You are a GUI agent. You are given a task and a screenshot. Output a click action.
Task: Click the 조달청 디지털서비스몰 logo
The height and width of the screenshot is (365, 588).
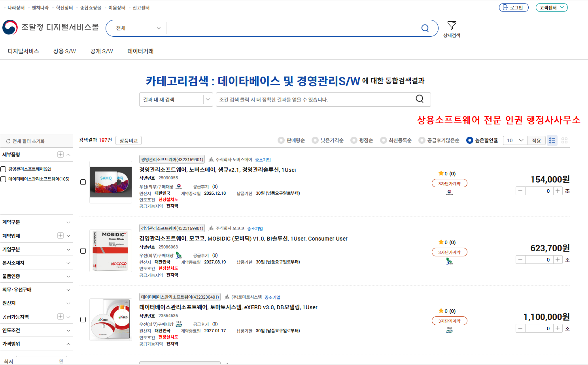click(51, 27)
